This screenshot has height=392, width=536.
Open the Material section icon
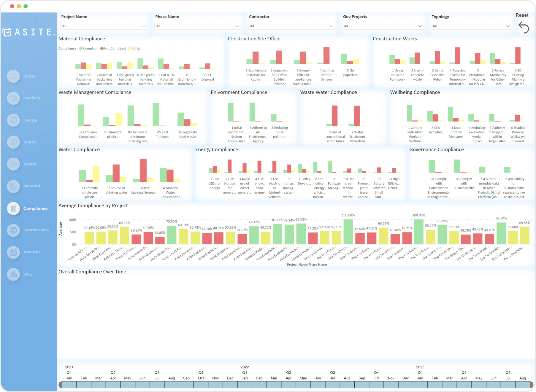click(13, 186)
